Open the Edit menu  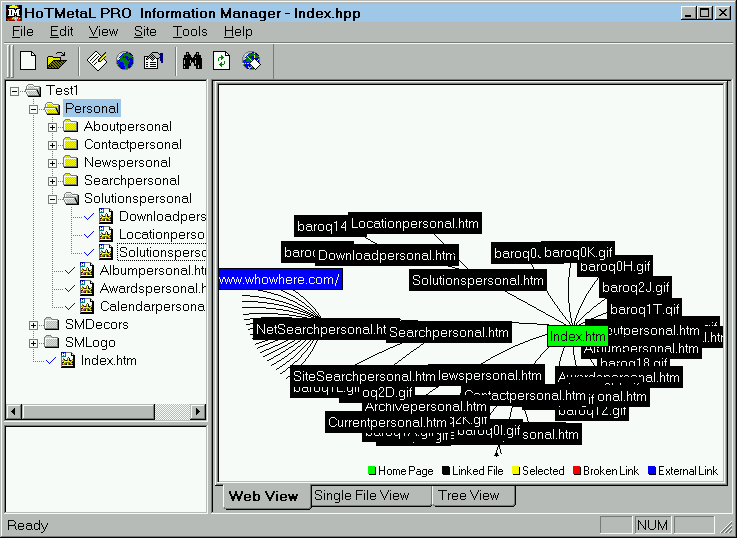(x=62, y=31)
